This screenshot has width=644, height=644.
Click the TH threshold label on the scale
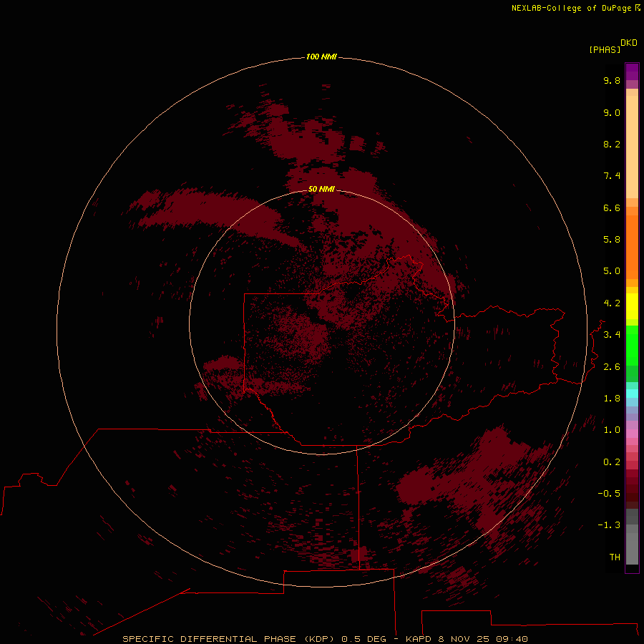[x=615, y=557]
